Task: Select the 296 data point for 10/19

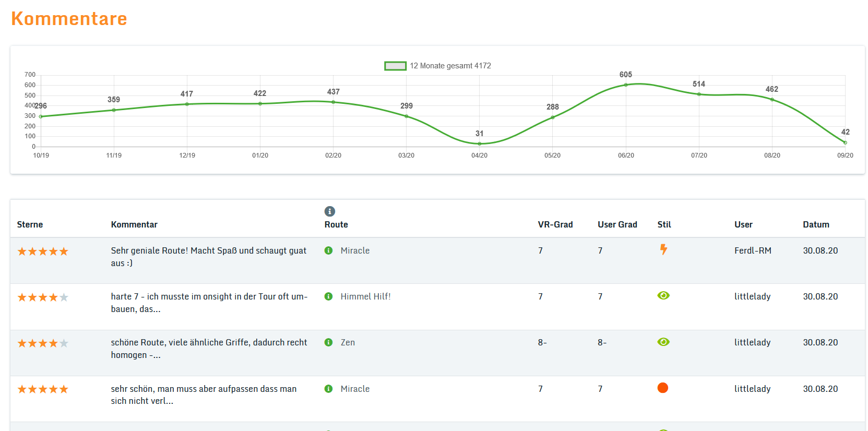Action: (41, 116)
